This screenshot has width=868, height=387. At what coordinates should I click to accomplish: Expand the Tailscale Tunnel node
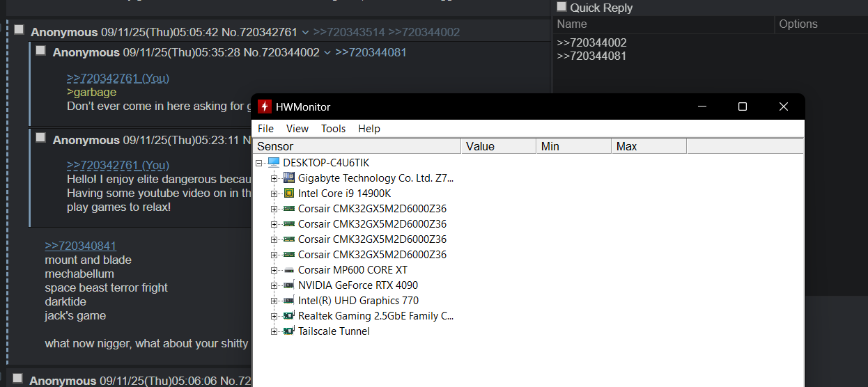point(274,331)
